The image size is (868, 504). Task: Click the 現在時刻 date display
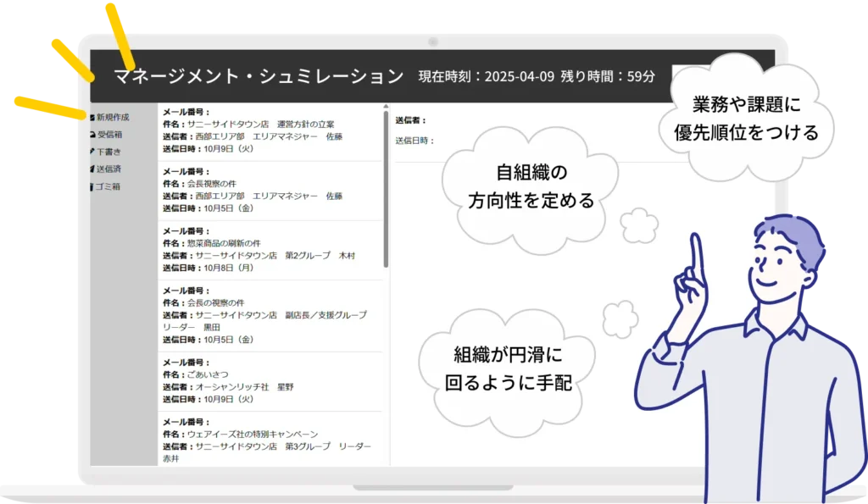pyautogui.click(x=486, y=76)
